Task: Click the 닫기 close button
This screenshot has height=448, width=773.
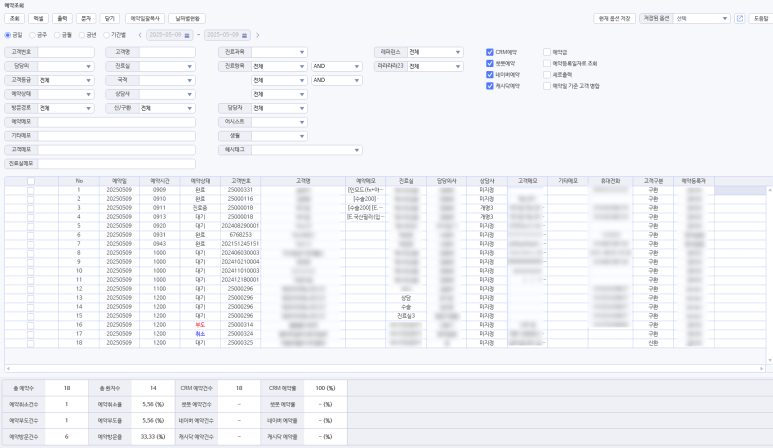Action: (x=109, y=18)
